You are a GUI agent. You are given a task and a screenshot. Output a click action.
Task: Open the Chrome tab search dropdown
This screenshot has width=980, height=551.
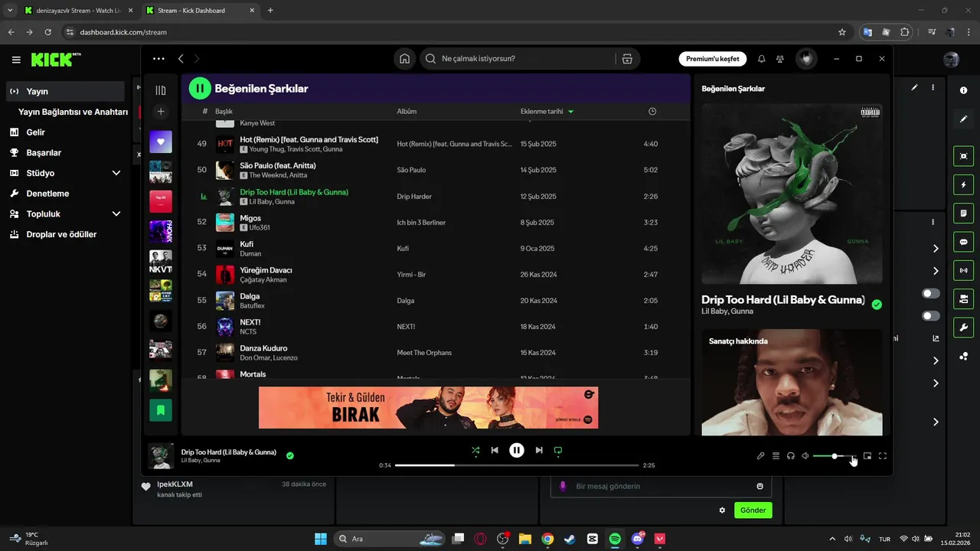point(10,11)
